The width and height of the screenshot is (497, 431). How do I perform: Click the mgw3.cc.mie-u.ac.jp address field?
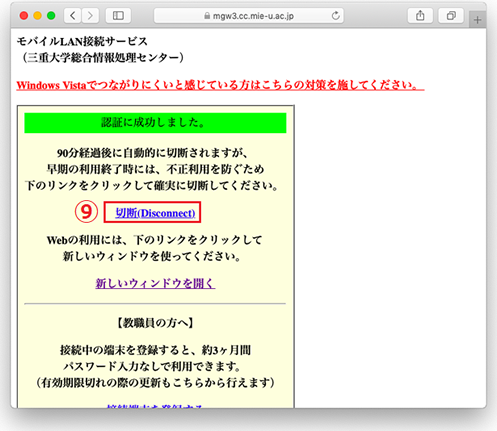[249, 15]
